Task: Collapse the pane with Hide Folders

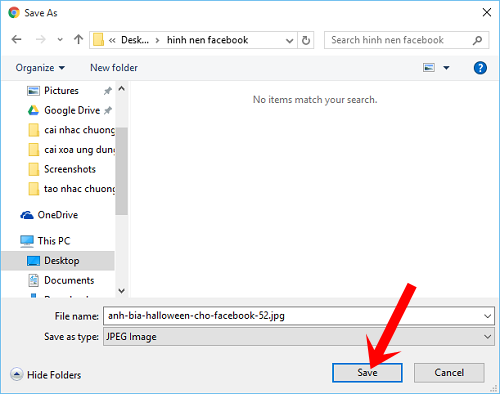Action: pyautogui.click(x=46, y=375)
